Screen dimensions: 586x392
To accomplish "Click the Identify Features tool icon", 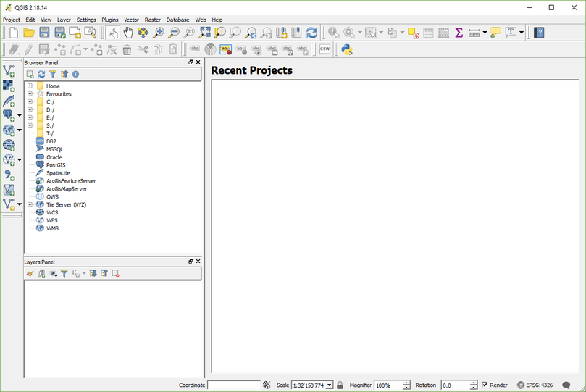I will [333, 33].
